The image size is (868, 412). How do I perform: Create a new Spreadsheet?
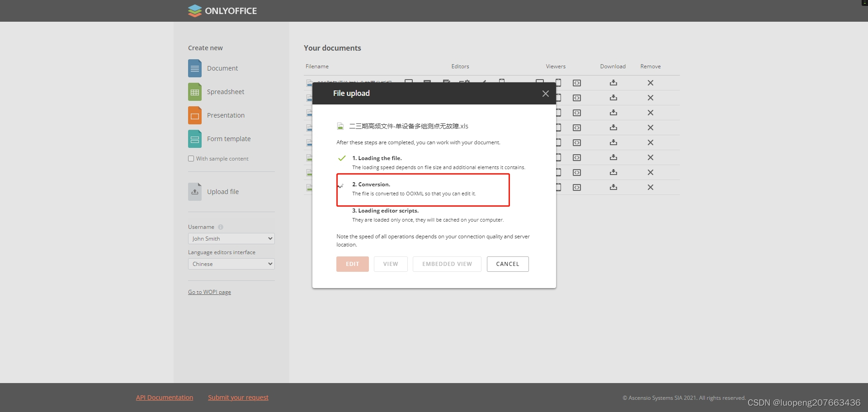click(216, 92)
